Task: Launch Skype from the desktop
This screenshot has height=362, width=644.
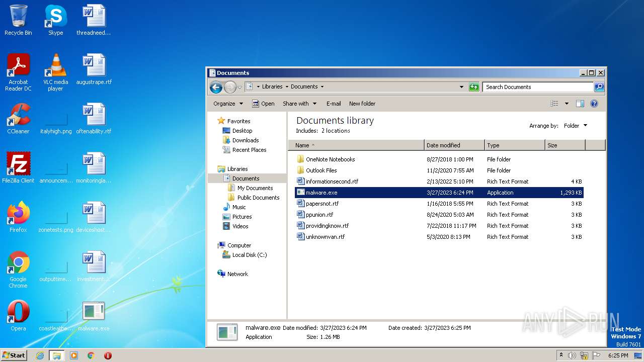Action: click(x=55, y=20)
